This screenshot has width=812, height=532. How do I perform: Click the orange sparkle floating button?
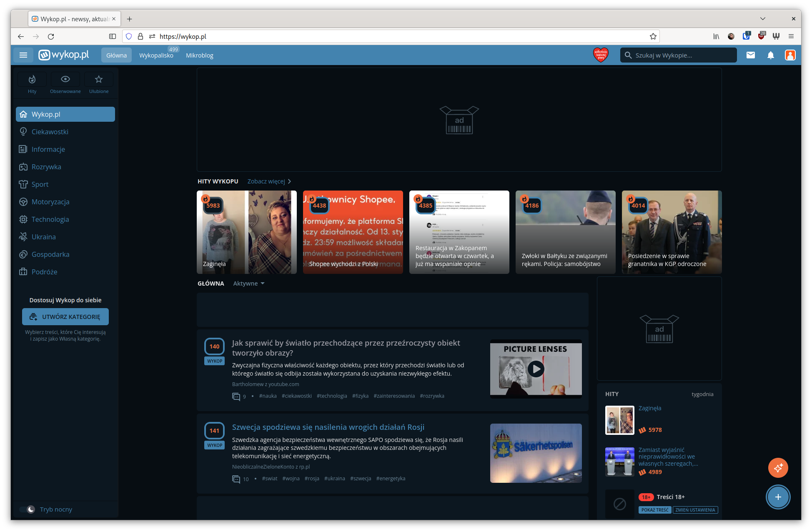(778, 468)
